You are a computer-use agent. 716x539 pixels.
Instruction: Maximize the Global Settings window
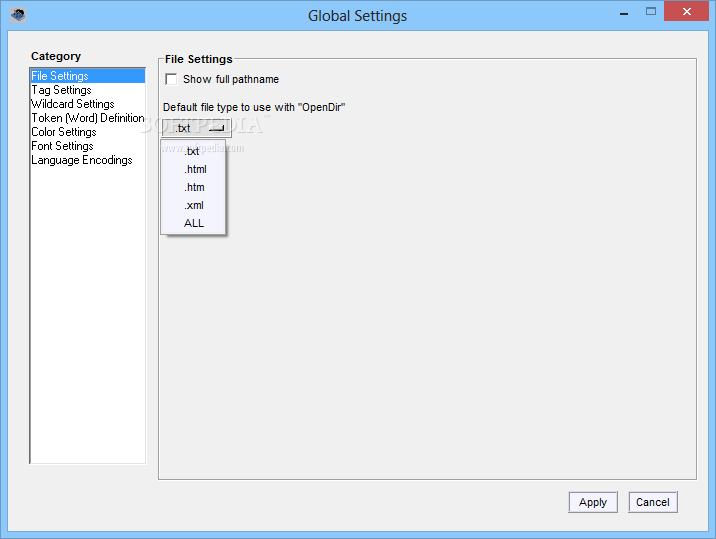651,11
